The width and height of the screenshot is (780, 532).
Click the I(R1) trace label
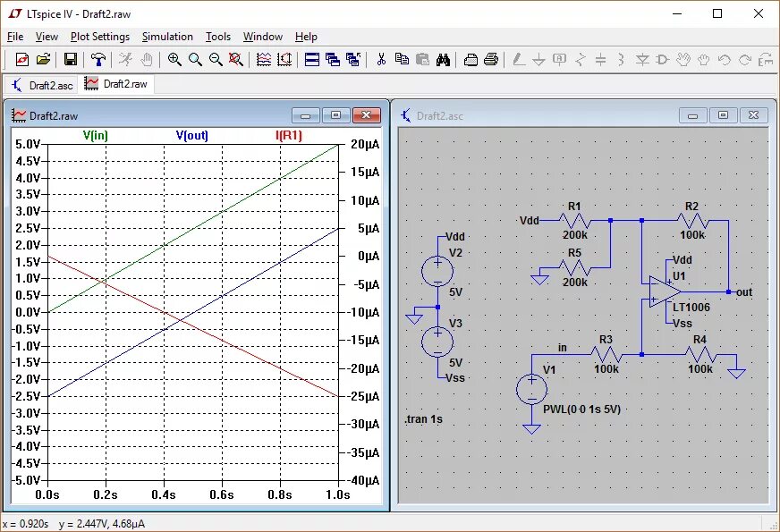click(289, 135)
